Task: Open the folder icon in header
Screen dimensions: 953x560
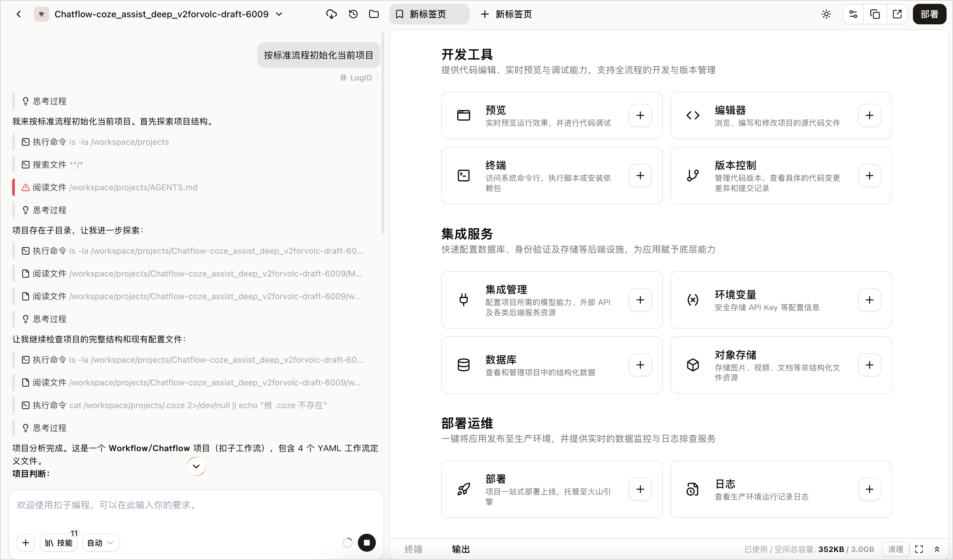Action: (x=374, y=14)
